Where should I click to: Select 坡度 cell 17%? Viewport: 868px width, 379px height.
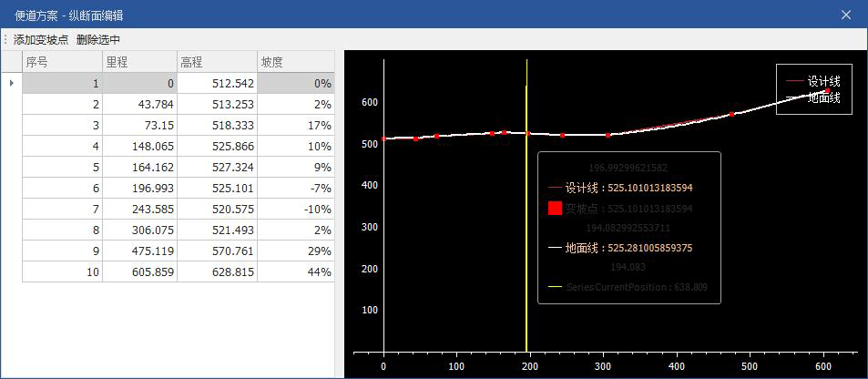pos(296,126)
